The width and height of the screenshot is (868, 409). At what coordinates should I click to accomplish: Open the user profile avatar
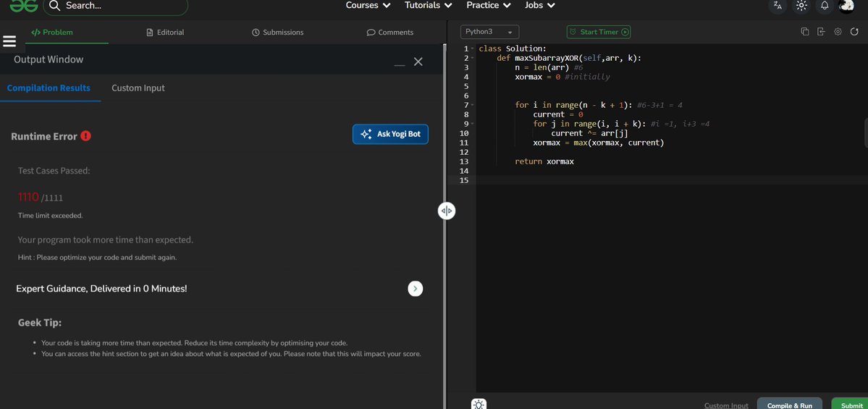click(x=846, y=6)
